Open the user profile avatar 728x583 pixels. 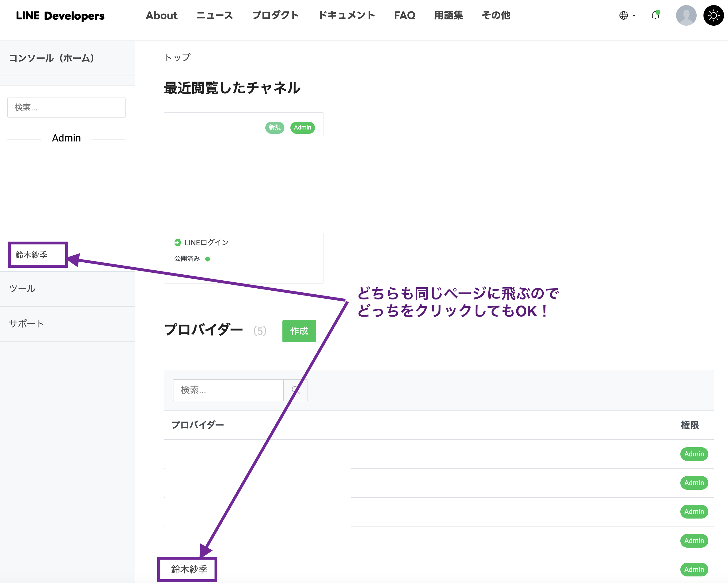coord(686,15)
